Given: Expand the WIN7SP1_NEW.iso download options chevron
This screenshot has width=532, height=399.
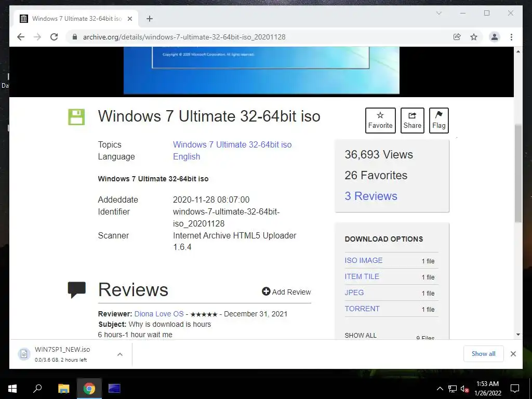Looking at the screenshot, I should pos(120,354).
